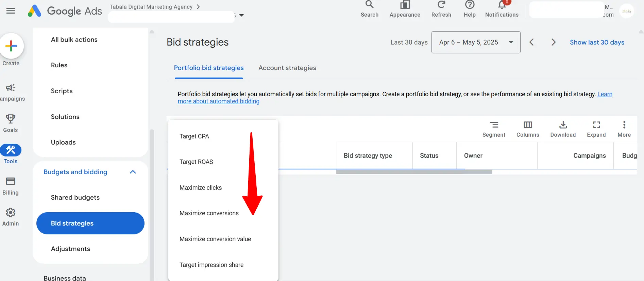Open the Admin gear section
644x281 pixels.
coord(11,217)
